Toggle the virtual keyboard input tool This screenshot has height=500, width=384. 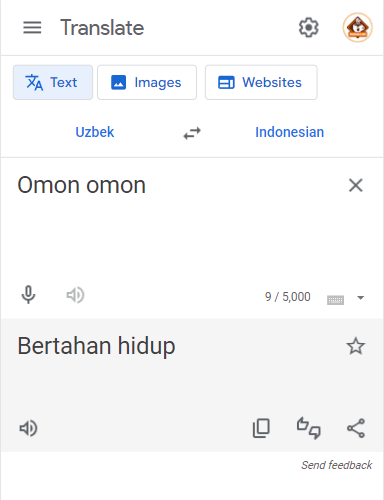point(335,300)
